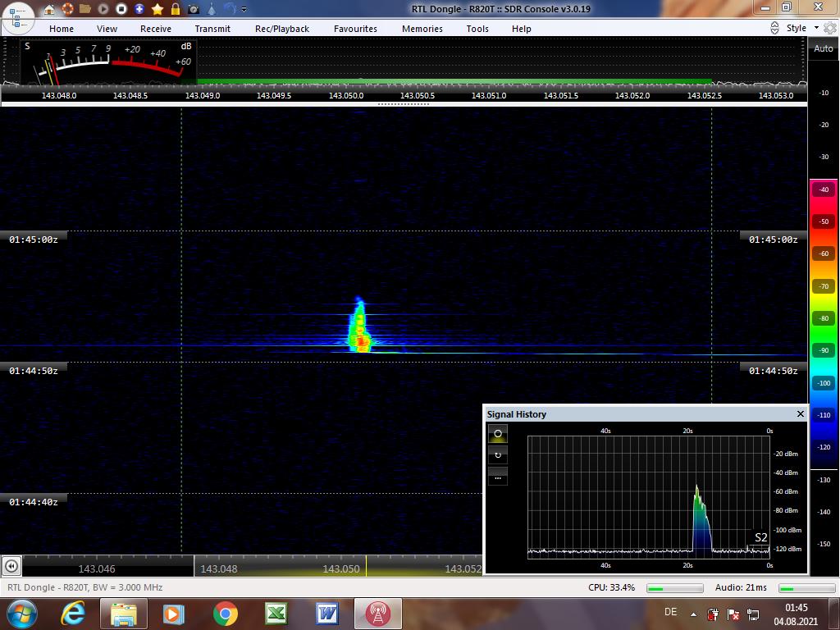Click the network tray icon
Screen dimensions: 840x630
coord(753,614)
